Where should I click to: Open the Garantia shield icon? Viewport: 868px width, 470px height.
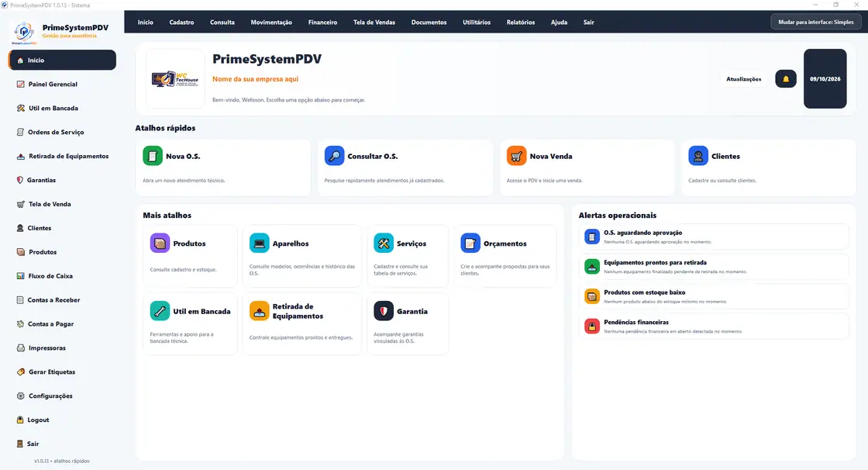pos(384,311)
